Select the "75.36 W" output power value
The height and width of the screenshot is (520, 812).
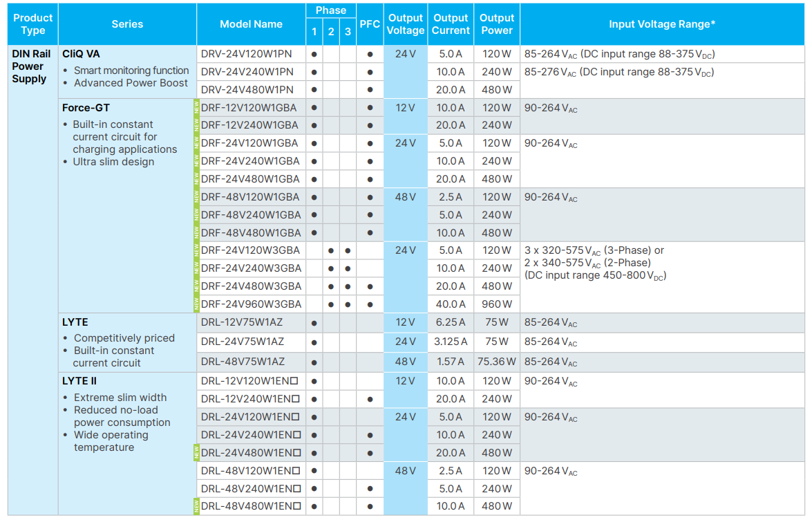tap(497, 362)
